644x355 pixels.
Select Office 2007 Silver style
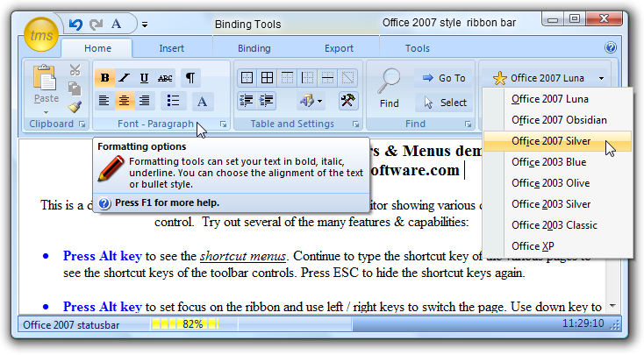(x=557, y=141)
